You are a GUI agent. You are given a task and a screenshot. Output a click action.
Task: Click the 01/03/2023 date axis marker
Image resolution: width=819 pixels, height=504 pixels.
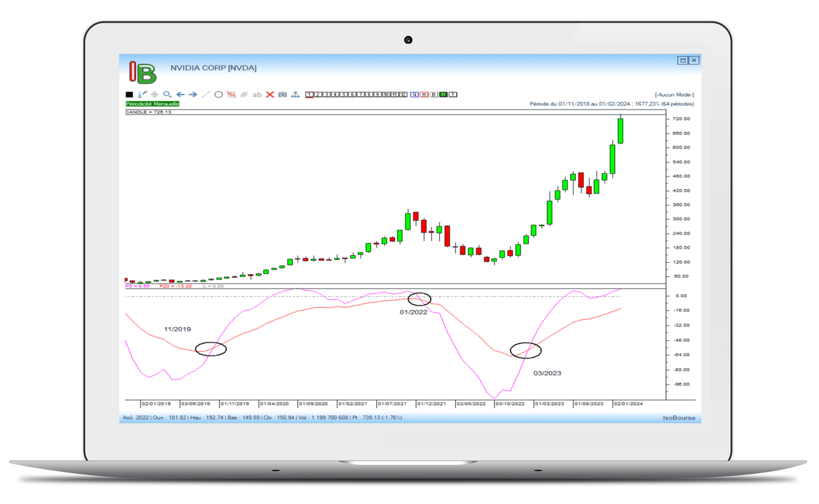point(549,404)
